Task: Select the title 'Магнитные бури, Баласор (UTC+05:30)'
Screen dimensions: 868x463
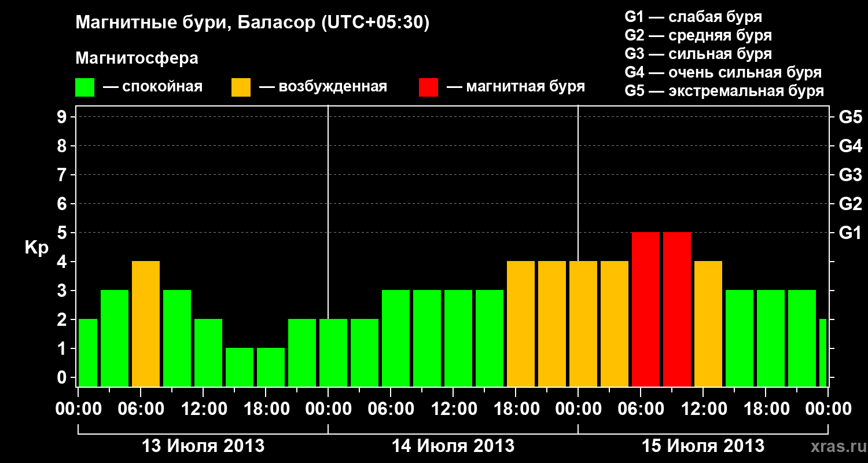Action: point(253,23)
